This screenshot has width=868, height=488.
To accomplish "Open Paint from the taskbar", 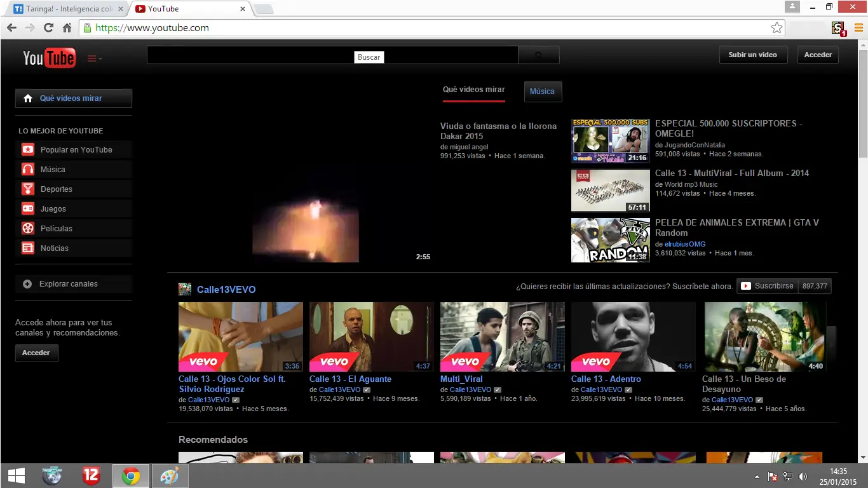I will point(169,475).
